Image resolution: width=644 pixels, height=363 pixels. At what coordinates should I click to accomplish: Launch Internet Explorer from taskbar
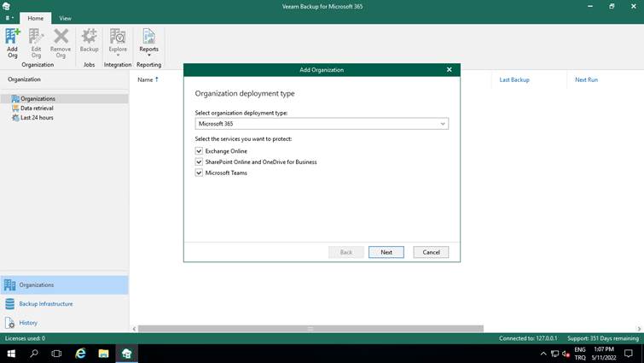coord(80,354)
